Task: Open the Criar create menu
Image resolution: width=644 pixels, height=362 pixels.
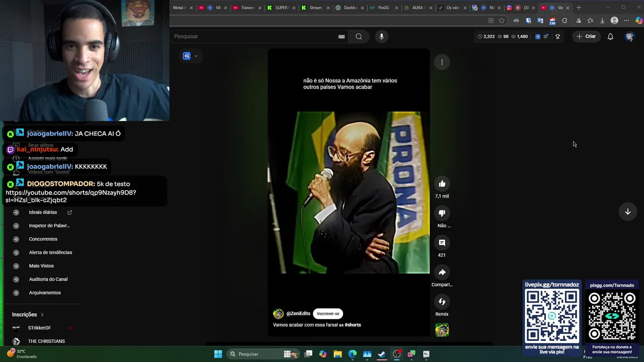Action: tap(586, 36)
